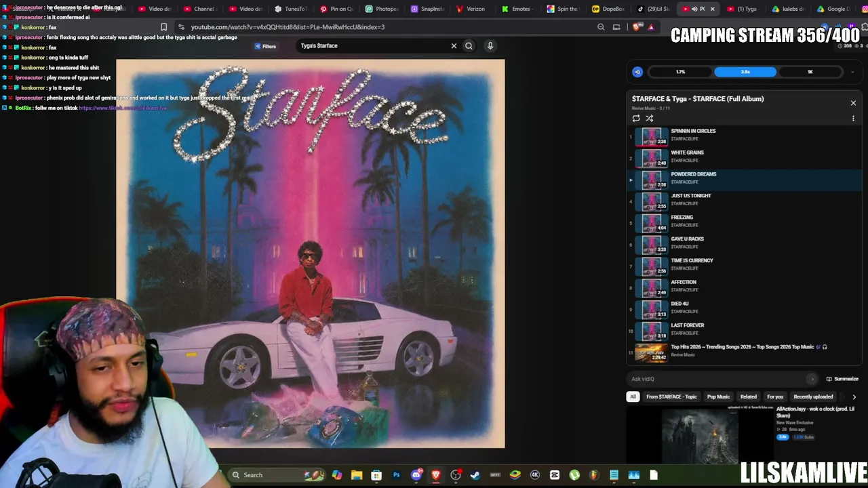Select the Related chip
The image size is (868, 488).
click(x=749, y=396)
